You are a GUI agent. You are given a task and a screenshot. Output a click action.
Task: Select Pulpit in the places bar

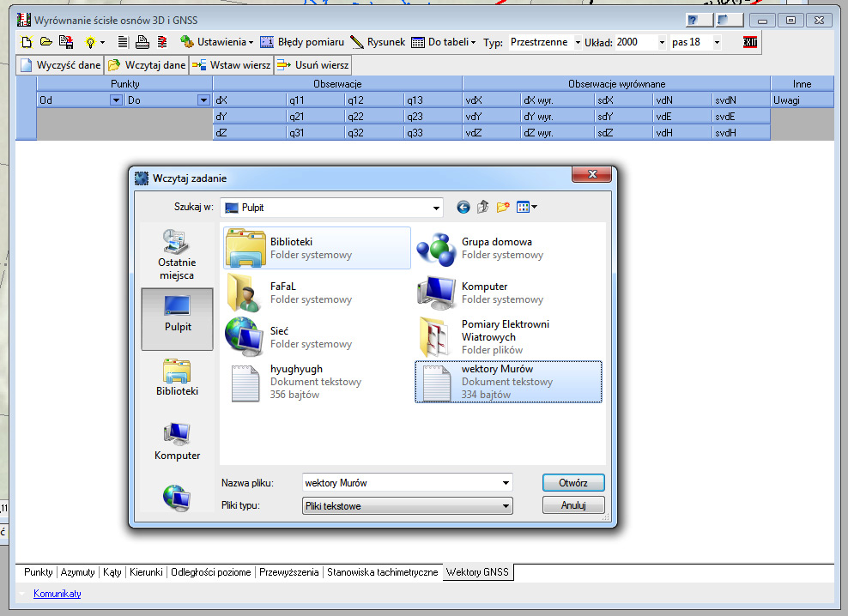[x=178, y=319]
